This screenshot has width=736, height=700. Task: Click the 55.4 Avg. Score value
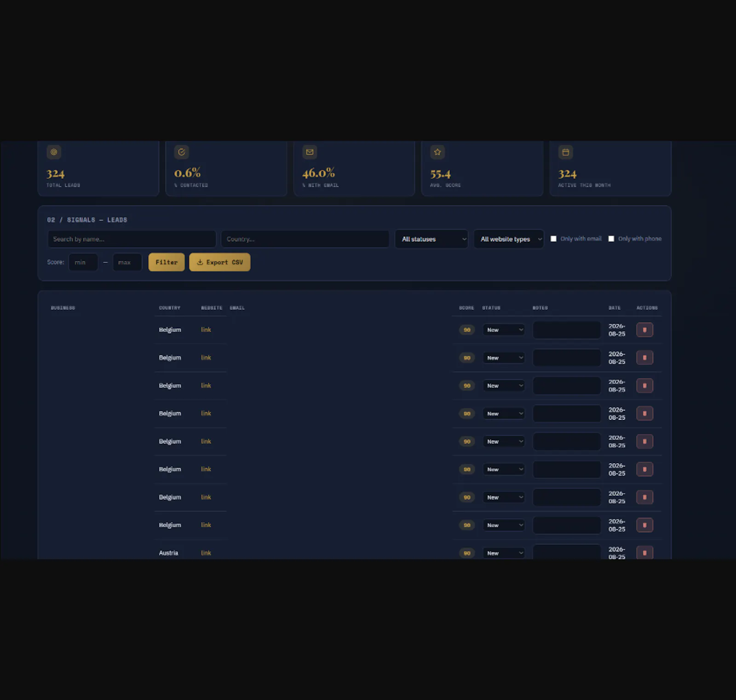click(440, 174)
